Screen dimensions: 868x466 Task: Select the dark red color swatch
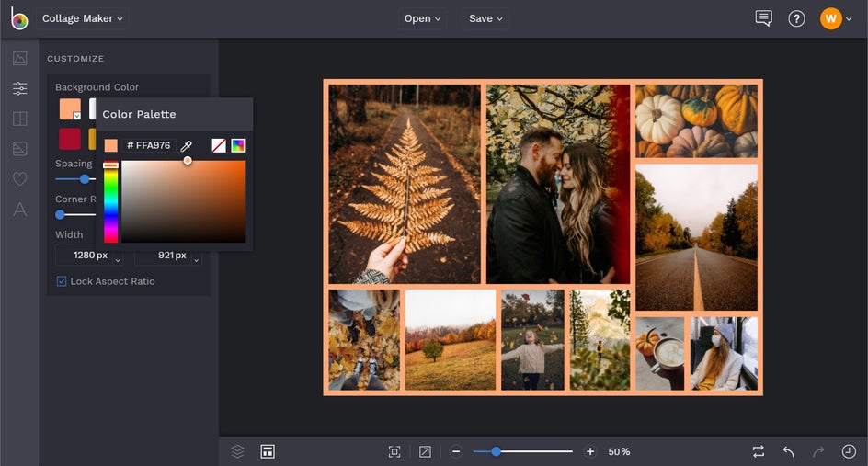point(70,139)
